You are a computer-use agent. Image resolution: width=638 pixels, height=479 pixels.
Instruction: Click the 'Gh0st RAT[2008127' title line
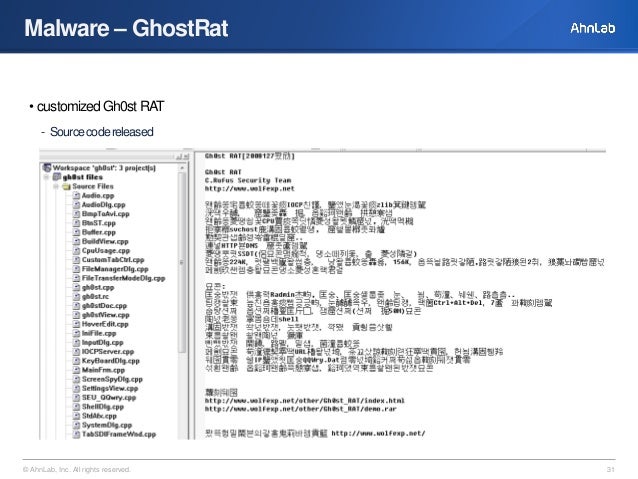tap(249, 156)
